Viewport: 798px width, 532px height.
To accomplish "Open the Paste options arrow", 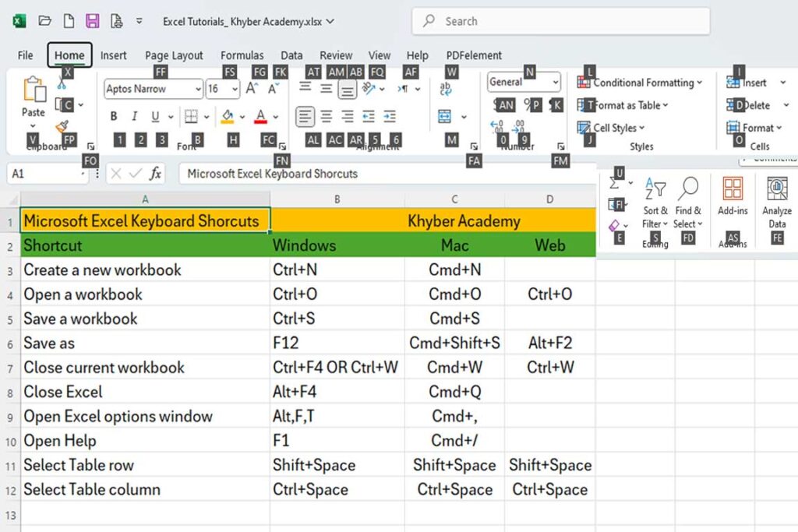I will pos(33,125).
